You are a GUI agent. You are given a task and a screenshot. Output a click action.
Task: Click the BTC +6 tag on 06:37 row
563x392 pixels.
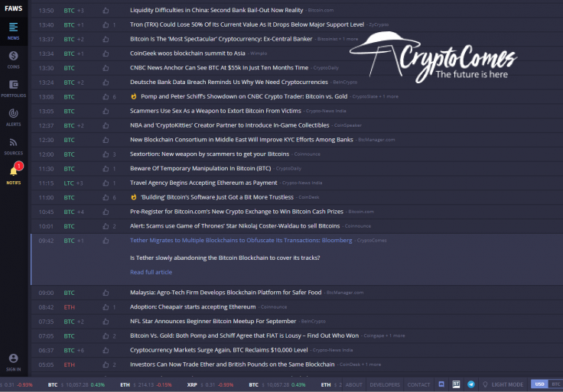tap(73, 351)
